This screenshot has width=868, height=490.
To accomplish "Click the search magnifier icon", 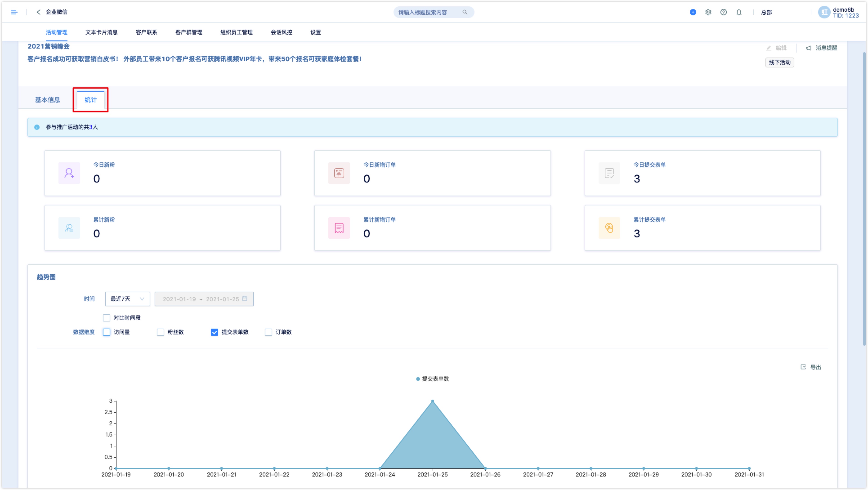I will (465, 12).
